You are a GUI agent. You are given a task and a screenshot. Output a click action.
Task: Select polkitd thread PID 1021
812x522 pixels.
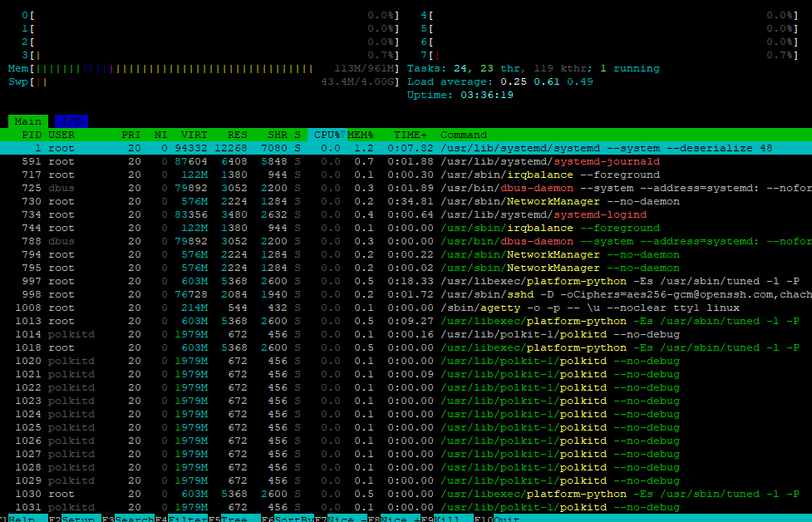pos(406,374)
